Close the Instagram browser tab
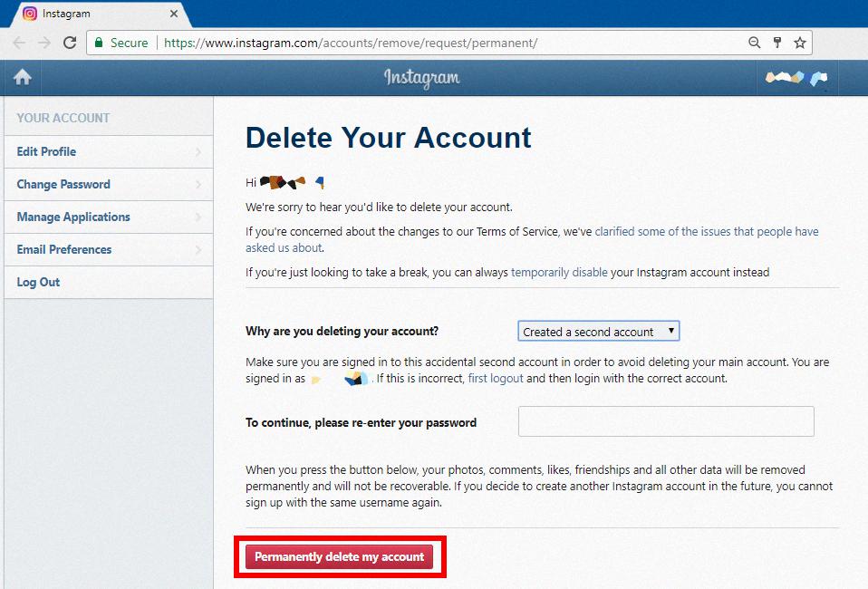The image size is (868, 589). pos(174,14)
